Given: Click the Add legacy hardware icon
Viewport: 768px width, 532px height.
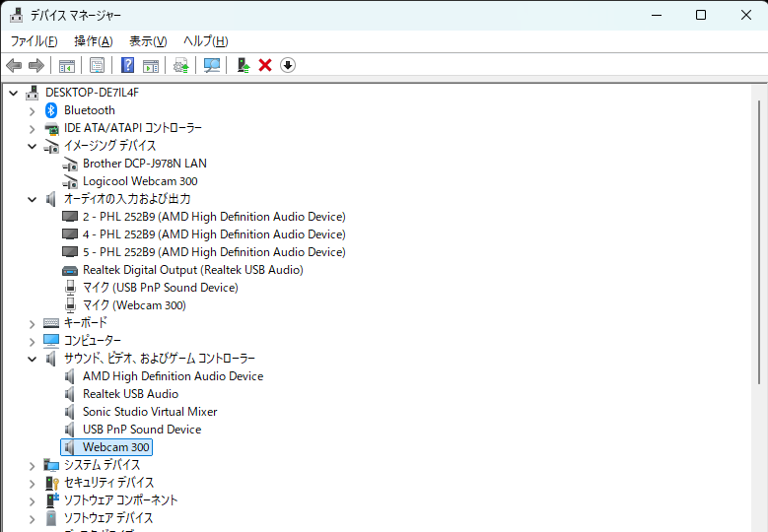Looking at the screenshot, I should point(243,65).
